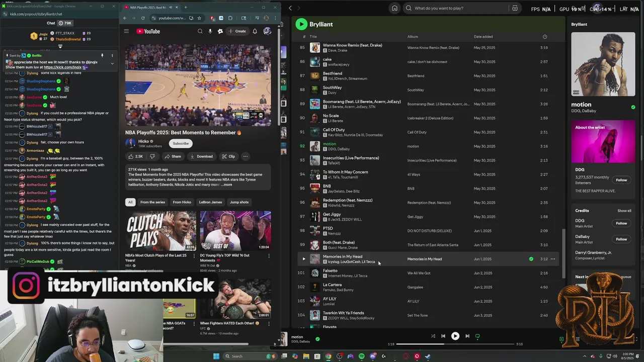
Task: Skip to next track in Spotify
Action: pos(467,336)
